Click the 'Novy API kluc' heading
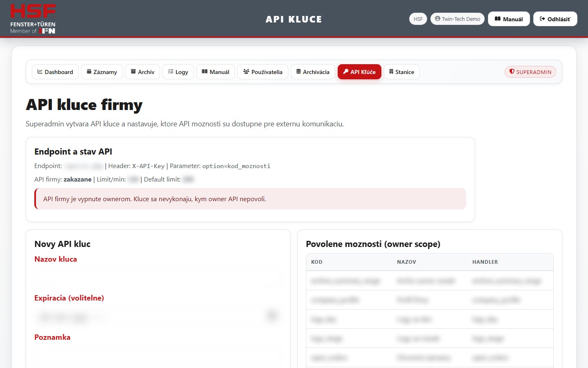The height and width of the screenshot is (368, 588). tap(62, 244)
